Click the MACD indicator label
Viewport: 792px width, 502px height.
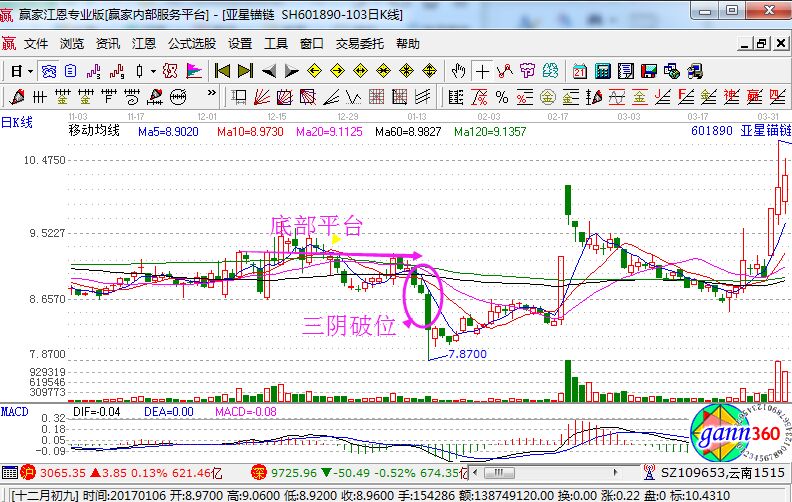coord(15,411)
